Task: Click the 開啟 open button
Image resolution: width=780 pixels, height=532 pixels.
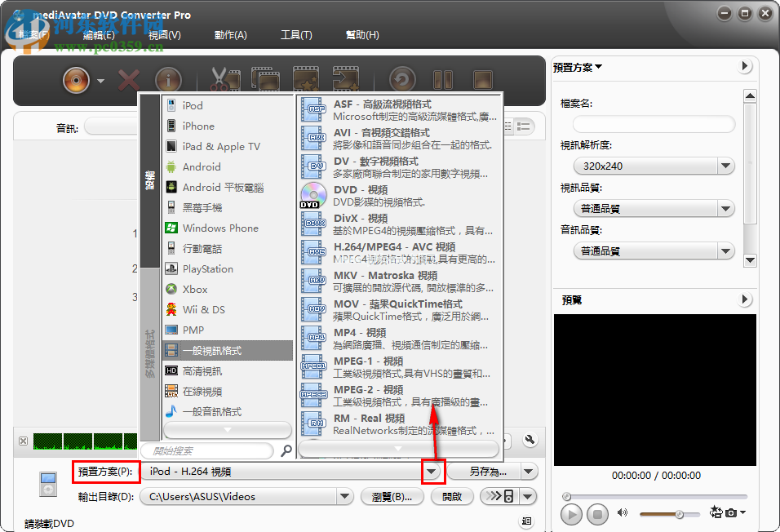Action: coord(452,496)
